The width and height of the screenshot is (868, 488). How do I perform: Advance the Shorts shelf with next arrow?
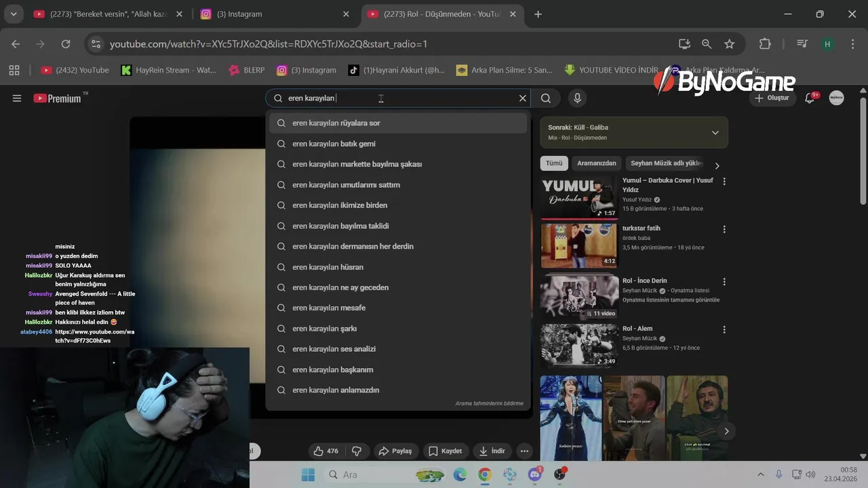[x=726, y=431]
